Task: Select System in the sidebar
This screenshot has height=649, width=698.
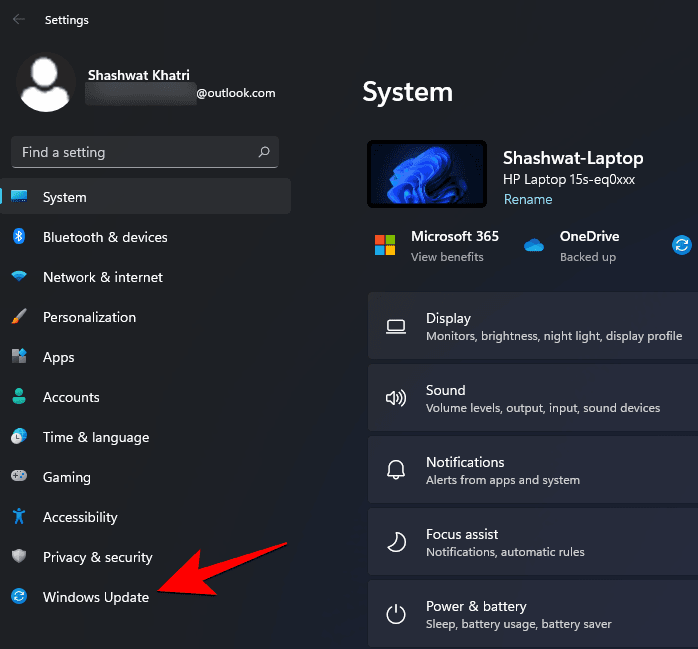Action: pyautogui.click(x=65, y=197)
